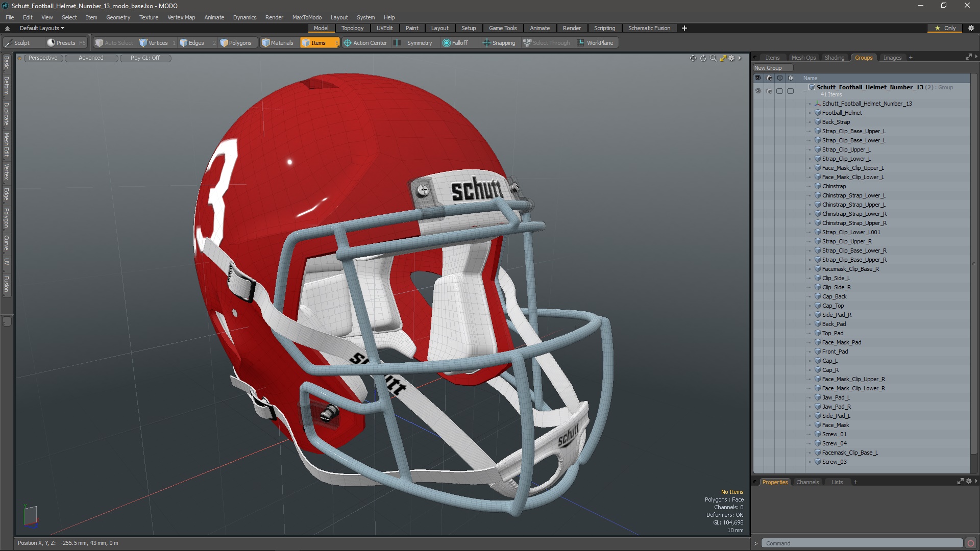This screenshot has height=551, width=980.
Task: Open Perspective view type dropdown
Action: (x=43, y=58)
